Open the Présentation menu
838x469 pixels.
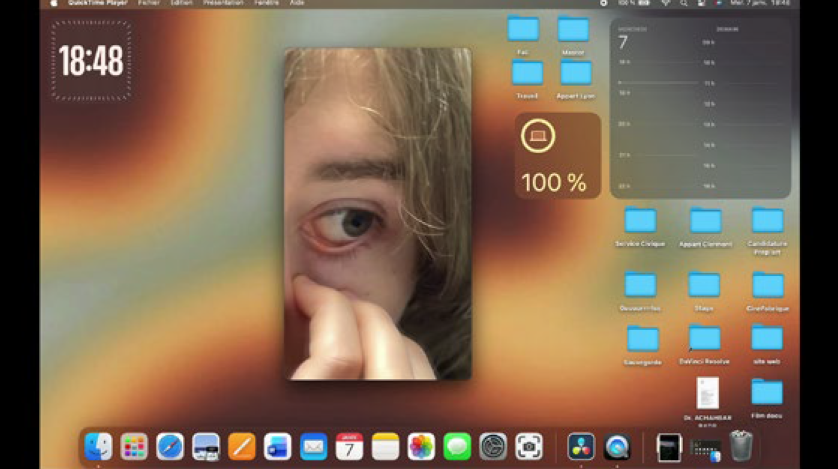point(223,4)
